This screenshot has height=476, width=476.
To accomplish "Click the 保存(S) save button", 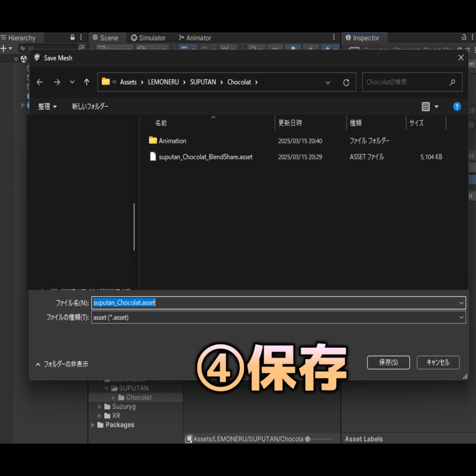I will (x=388, y=362).
